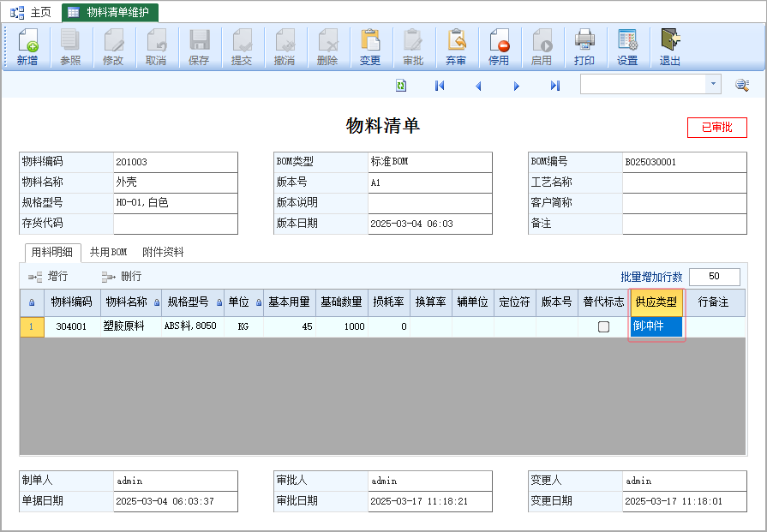Viewport: 767px width, 532px height.
Task: Open the 供应类型 cell showing 倒冲件
Action: point(656,326)
